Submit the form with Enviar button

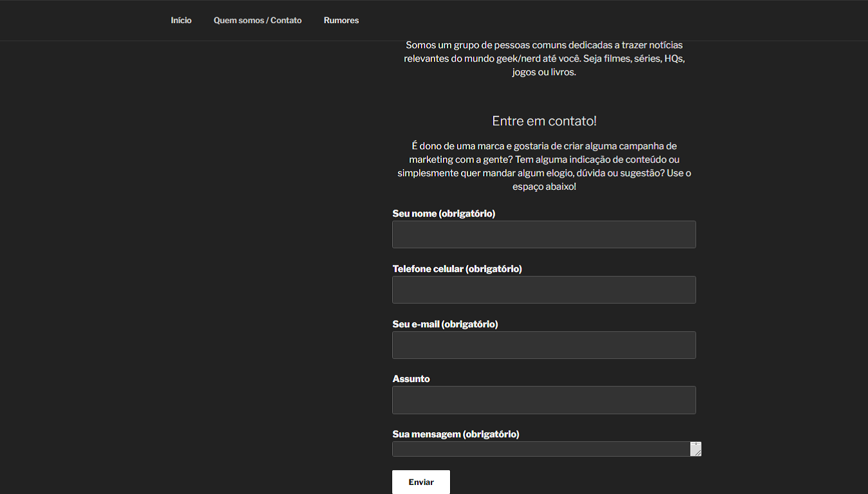[421, 482]
